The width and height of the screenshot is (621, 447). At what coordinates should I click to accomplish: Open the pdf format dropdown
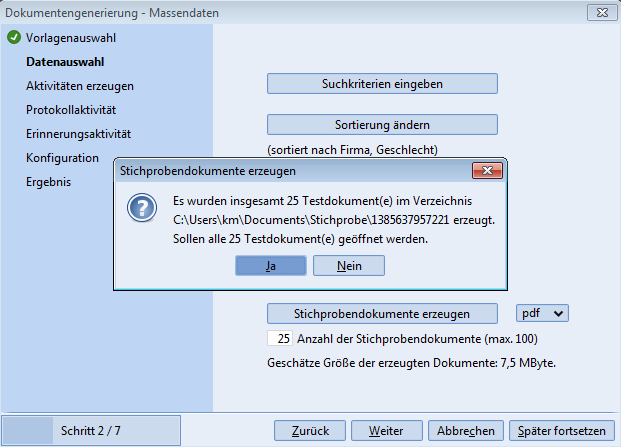[x=542, y=313]
